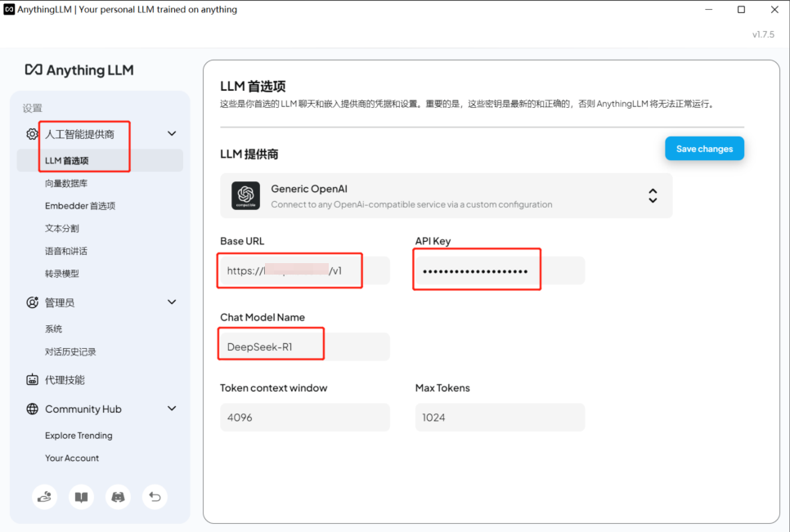Maximize the AnythingLLM window
Screen dimensions: 790x532
coord(741,10)
